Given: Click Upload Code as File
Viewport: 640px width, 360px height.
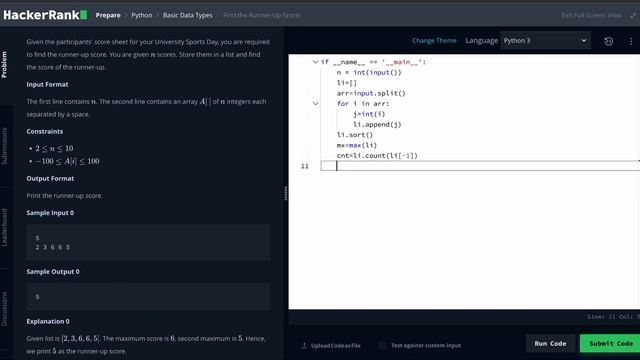Looking at the screenshot, I should point(336,345).
